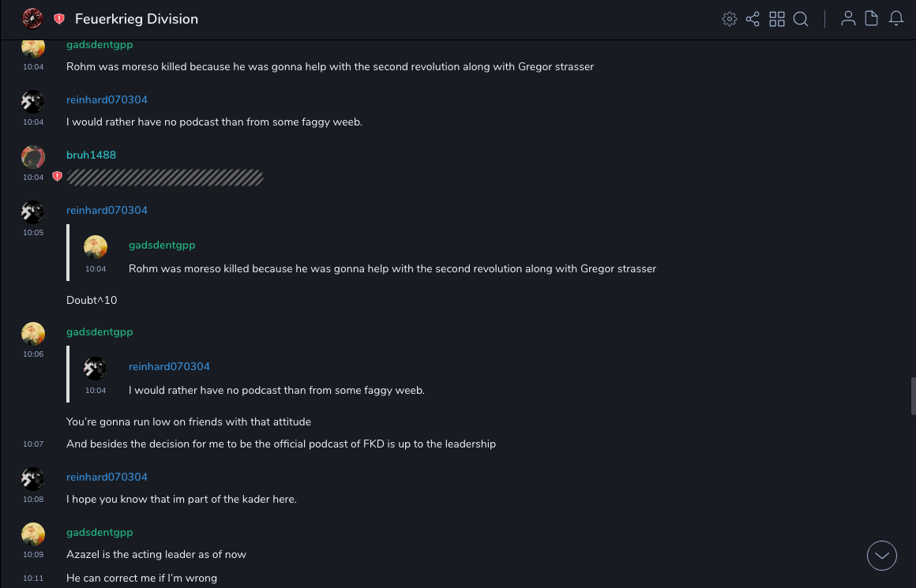Click the share icon in the header

point(753,19)
